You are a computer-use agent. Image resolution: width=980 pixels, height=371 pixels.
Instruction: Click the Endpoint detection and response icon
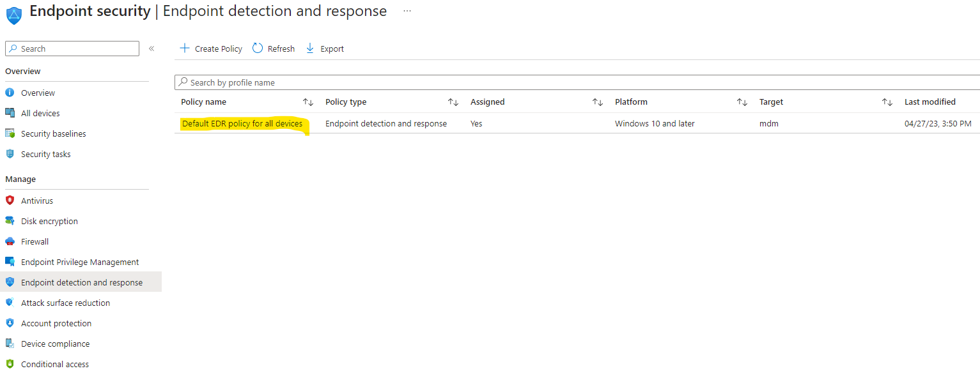[x=10, y=282]
